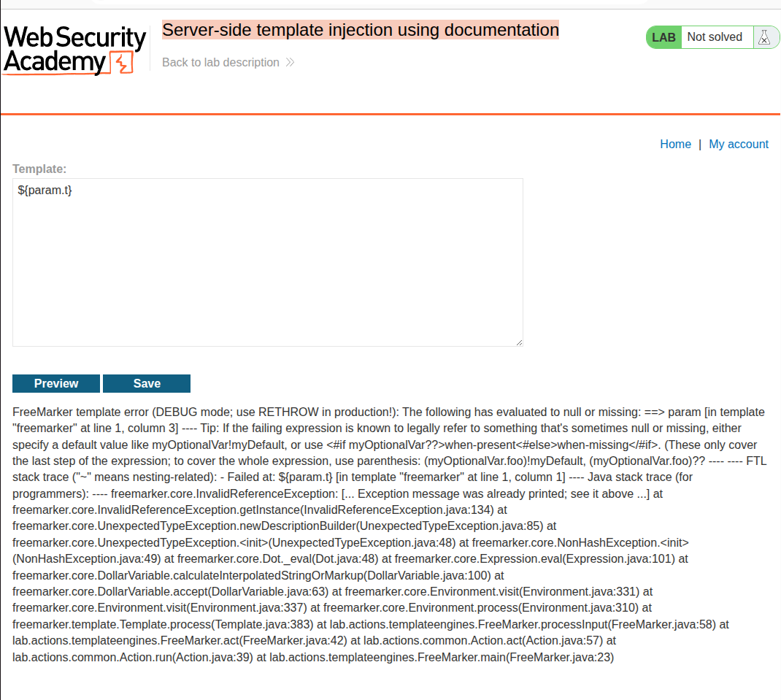Open the My account link

point(739,145)
